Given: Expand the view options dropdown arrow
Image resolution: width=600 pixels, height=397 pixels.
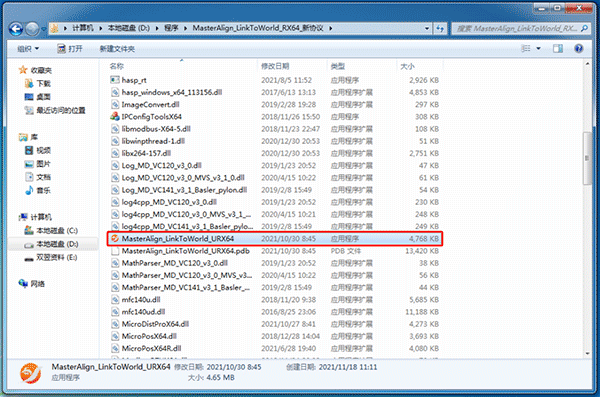Looking at the screenshot, I should click(538, 49).
